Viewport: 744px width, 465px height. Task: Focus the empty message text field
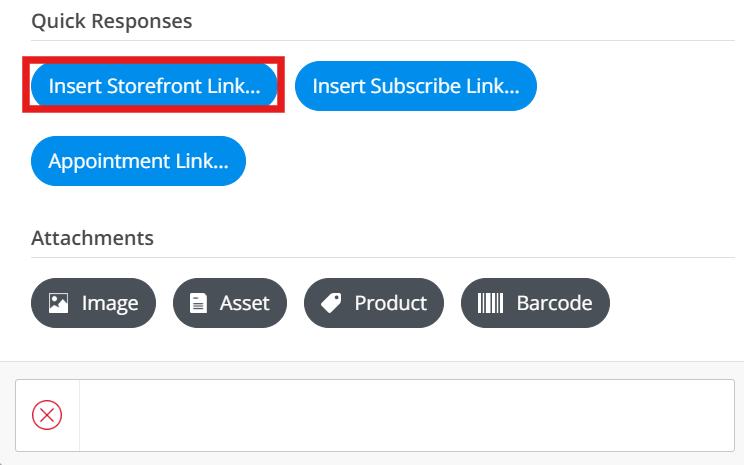point(406,414)
